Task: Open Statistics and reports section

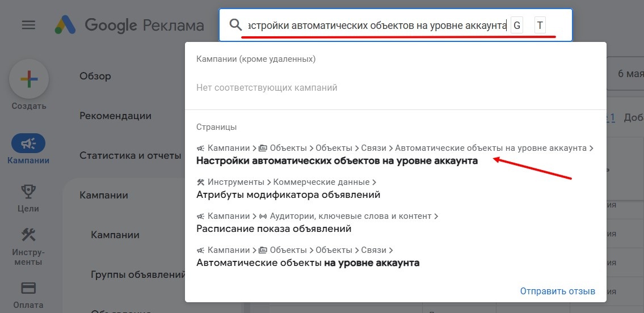Action: pos(130,155)
